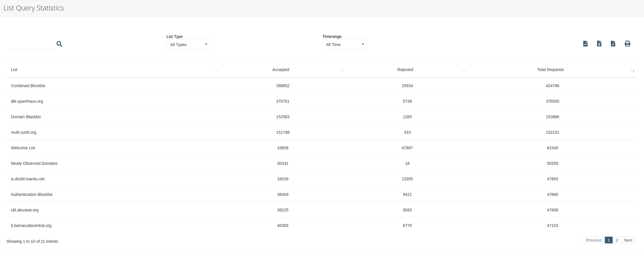
Task: Click the List column header
Action: click(x=14, y=70)
